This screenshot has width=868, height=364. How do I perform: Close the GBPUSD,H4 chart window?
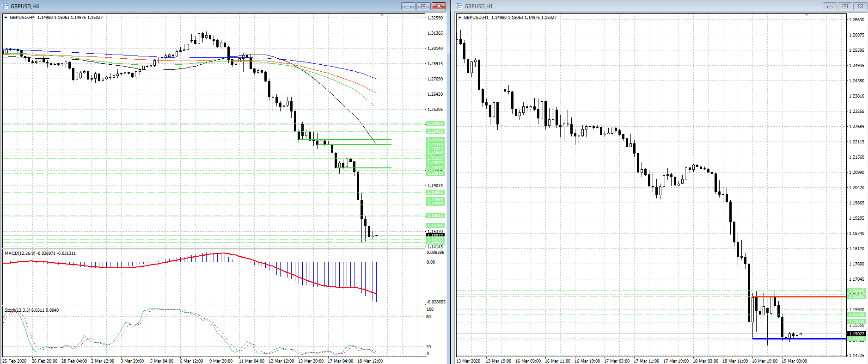(439, 6)
